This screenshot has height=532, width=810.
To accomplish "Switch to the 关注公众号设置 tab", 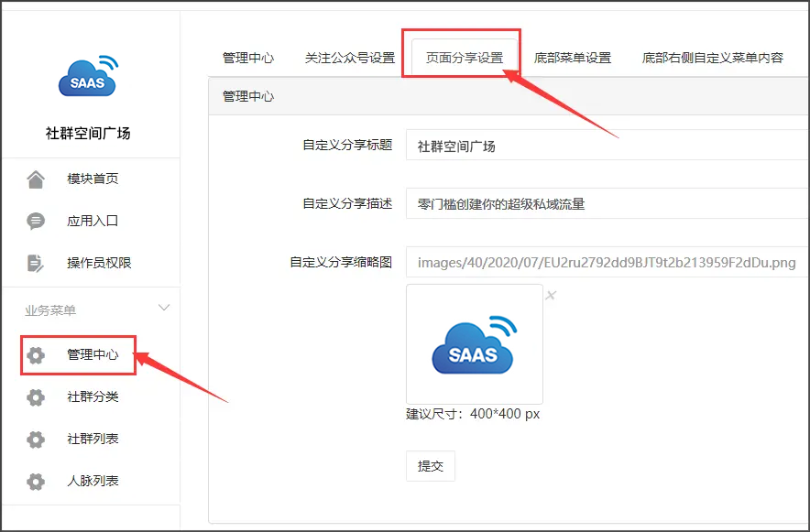I will 350,58.
